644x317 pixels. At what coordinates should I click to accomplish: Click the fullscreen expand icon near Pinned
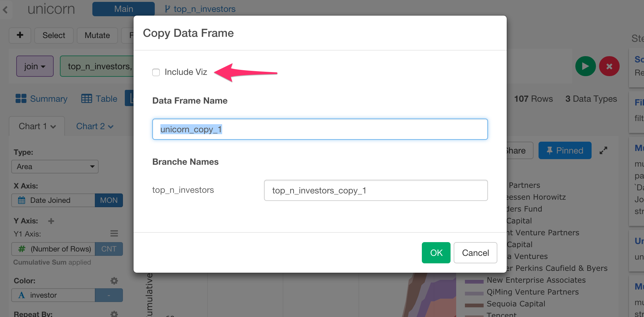pyautogui.click(x=603, y=150)
